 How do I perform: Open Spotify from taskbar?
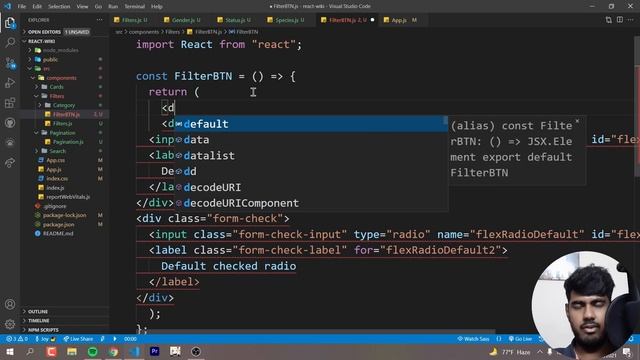93,352
